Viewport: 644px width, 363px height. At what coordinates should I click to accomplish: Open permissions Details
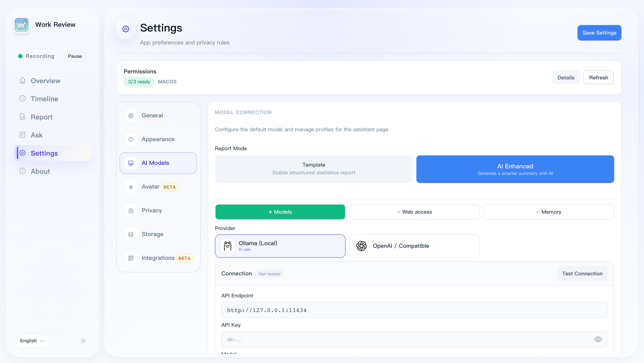pyautogui.click(x=566, y=77)
